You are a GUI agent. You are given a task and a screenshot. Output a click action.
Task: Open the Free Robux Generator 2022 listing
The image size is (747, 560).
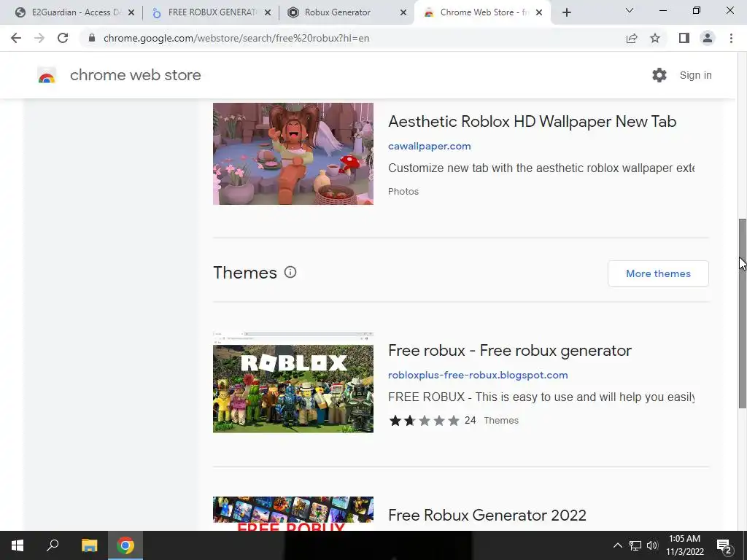[x=487, y=516]
